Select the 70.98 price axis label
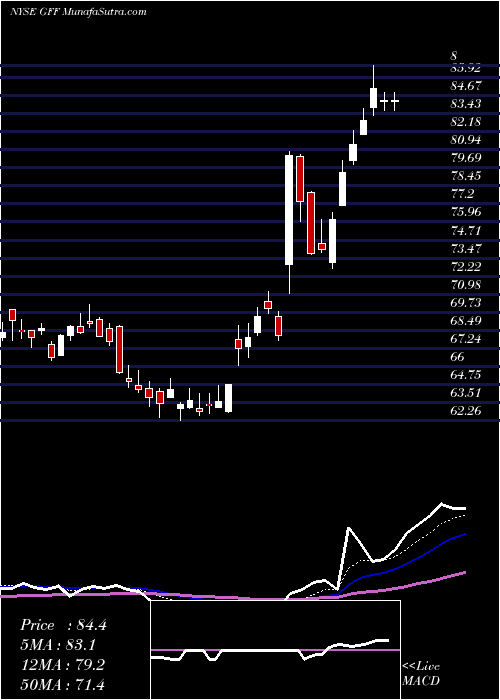This screenshot has height=700, width=500. [466, 285]
